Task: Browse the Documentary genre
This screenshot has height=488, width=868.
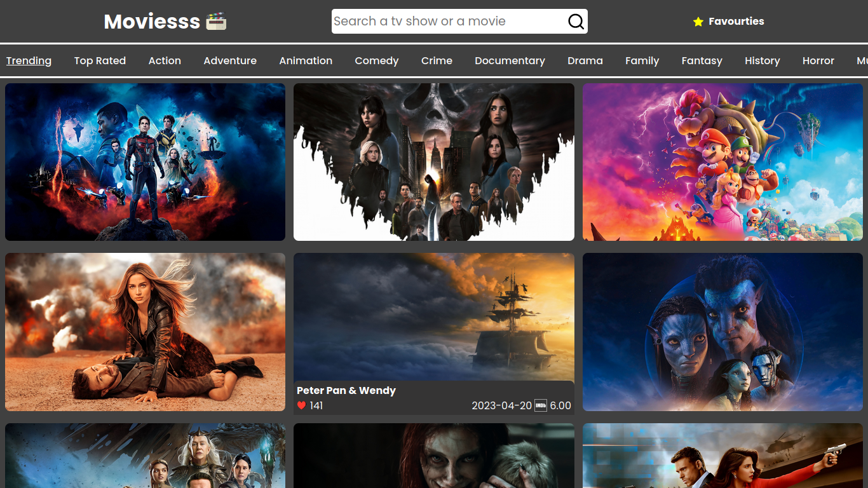Action: point(510,61)
